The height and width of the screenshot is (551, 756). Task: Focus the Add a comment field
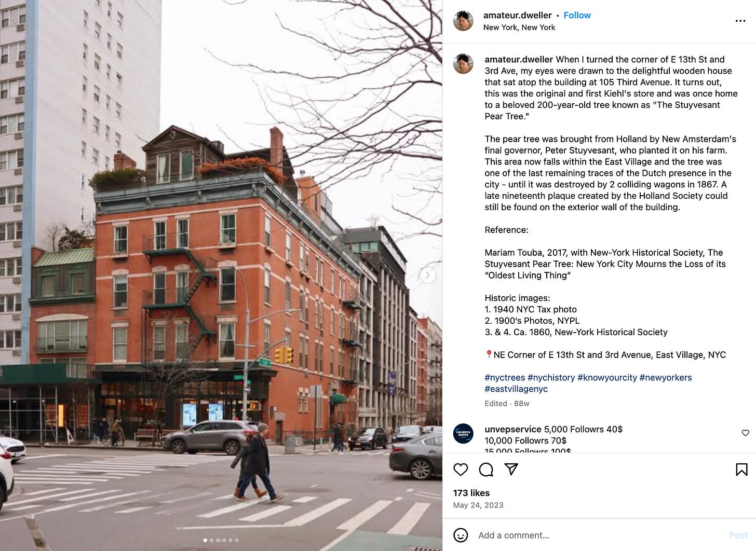click(x=597, y=535)
